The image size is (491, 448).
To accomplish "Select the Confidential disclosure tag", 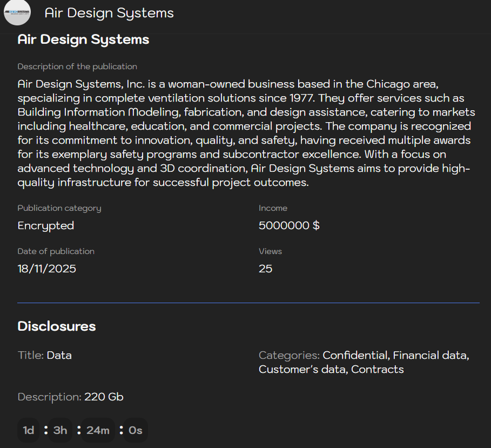I will click(355, 355).
